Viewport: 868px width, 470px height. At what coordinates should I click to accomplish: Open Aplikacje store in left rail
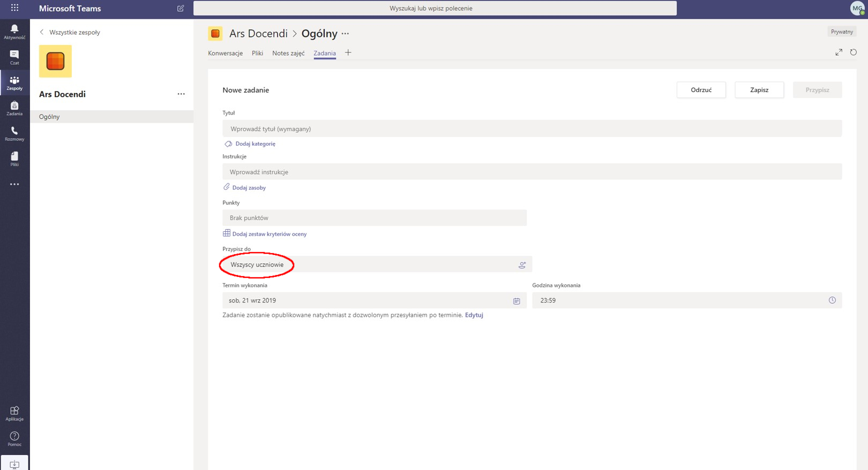pos(14,413)
